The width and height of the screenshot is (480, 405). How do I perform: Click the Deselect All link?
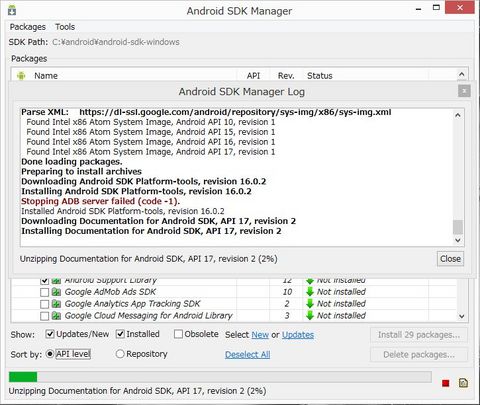click(x=248, y=354)
